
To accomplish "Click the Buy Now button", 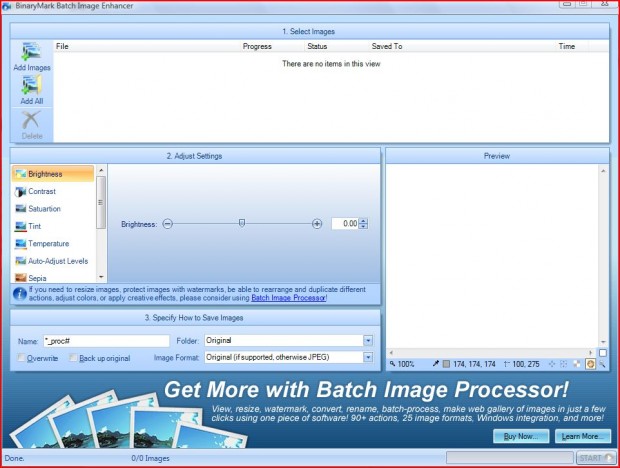I will pyautogui.click(x=521, y=436).
